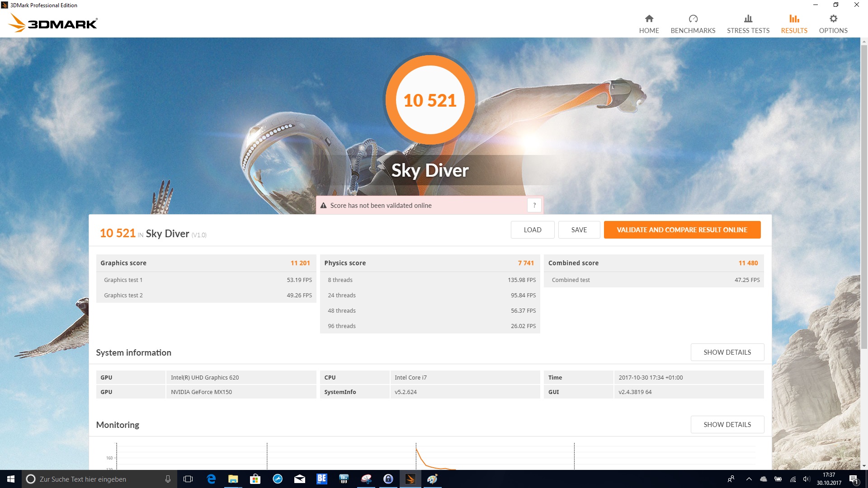
Task: Open Microsoft Edge from the taskbar
Action: (x=211, y=479)
